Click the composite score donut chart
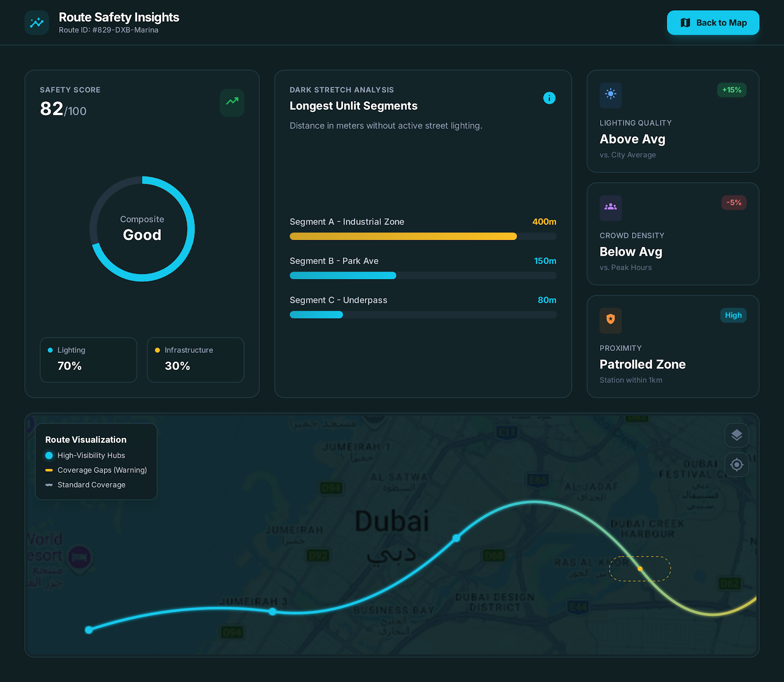Screen dimensions: 784x682 [142, 229]
